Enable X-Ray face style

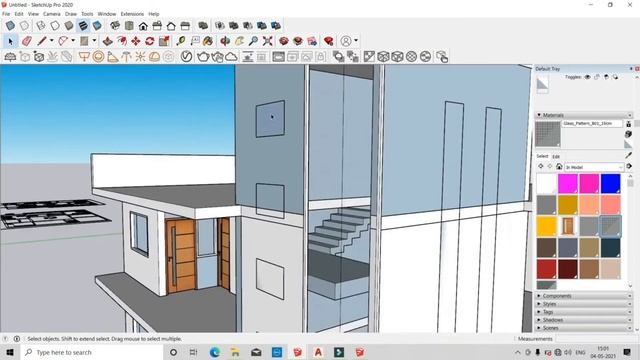click(10, 26)
